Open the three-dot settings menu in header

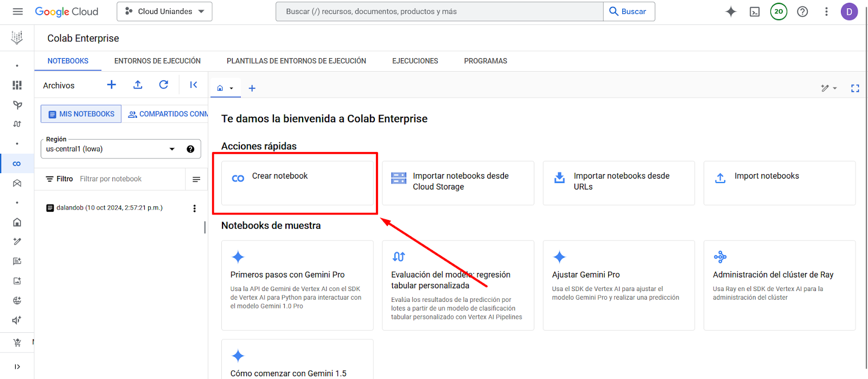click(x=826, y=11)
